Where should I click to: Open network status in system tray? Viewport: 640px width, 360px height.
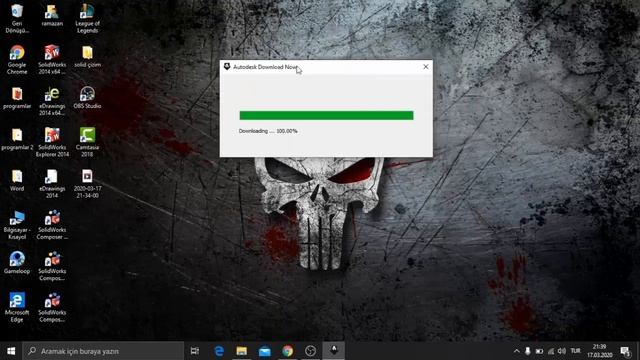click(x=551, y=351)
